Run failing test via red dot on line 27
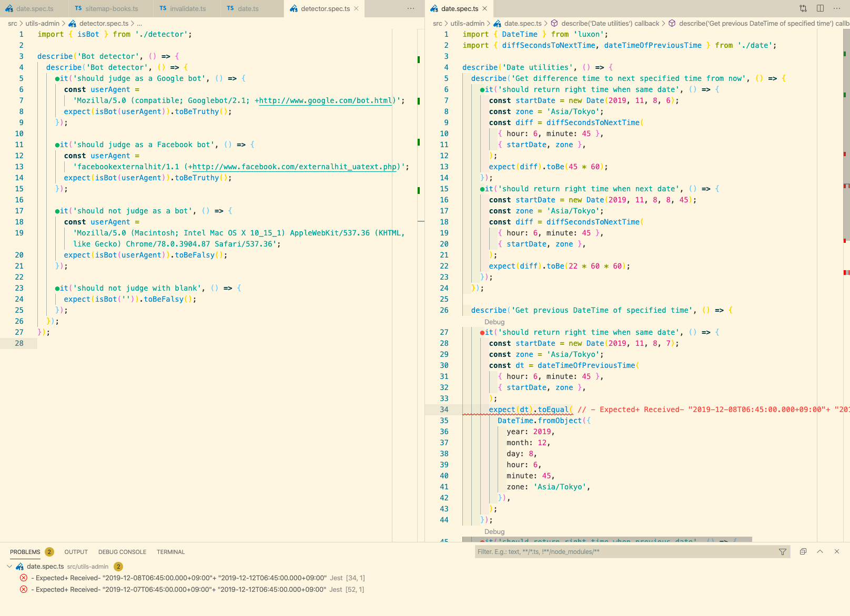The image size is (850, 616). click(x=482, y=332)
